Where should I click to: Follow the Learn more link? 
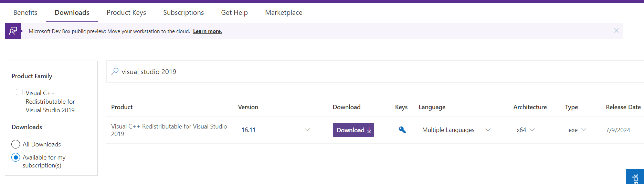point(208,31)
